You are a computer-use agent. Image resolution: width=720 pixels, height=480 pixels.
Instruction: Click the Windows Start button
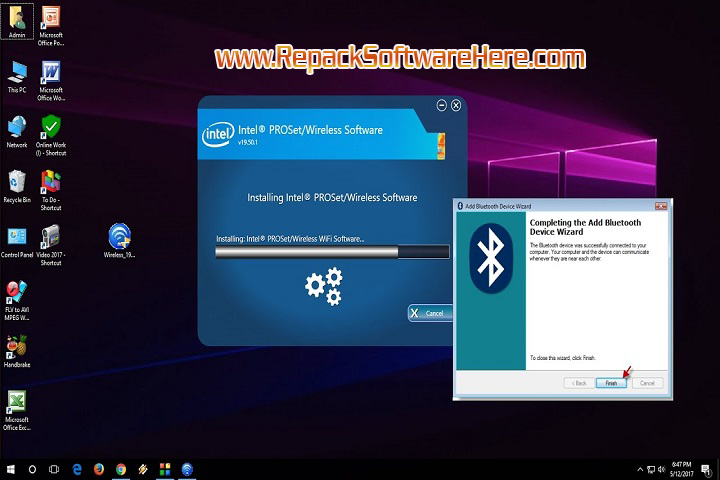coord(10,469)
